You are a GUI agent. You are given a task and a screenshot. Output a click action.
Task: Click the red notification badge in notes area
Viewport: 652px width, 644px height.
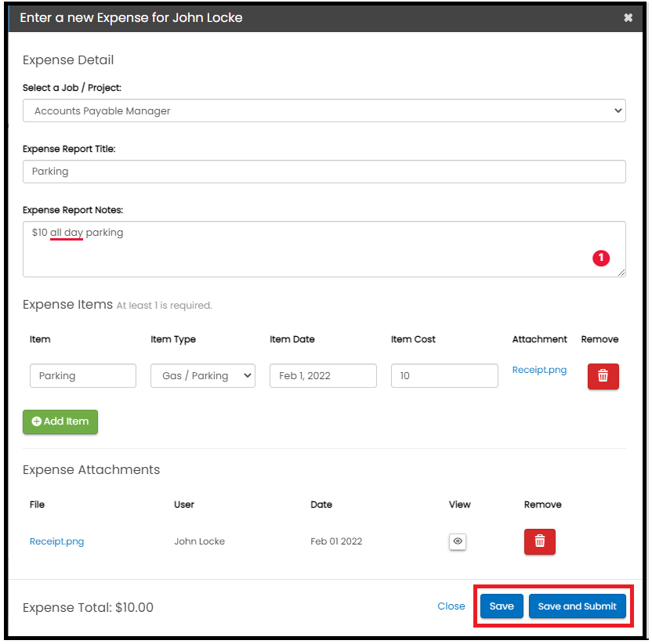click(601, 259)
